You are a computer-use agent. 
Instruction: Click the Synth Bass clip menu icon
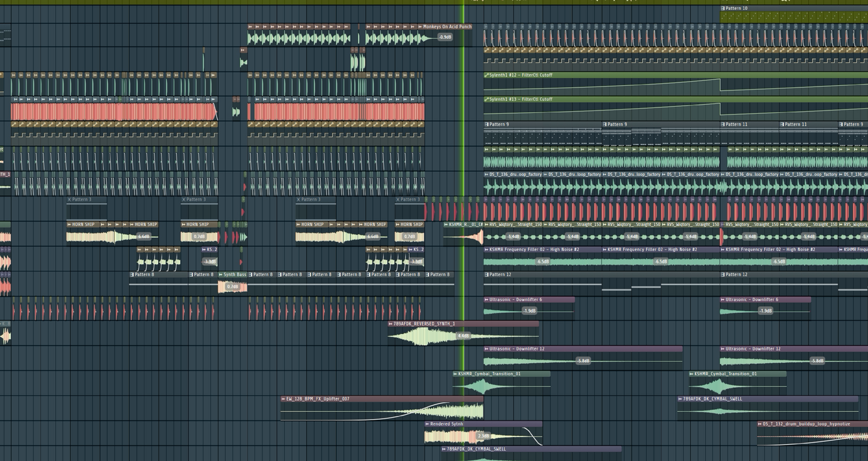pos(221,274)
